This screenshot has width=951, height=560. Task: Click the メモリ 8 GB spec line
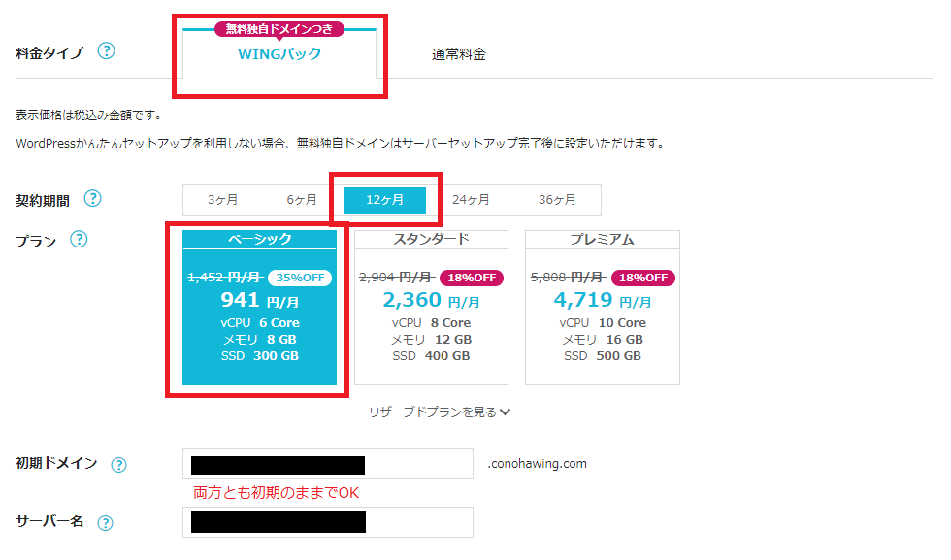tap(260, 340)
